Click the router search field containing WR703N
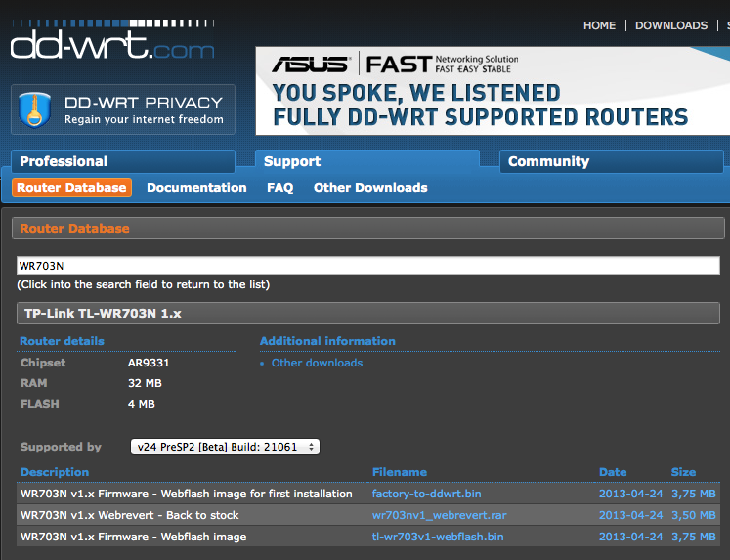This screenshot has height=560, width=730. 367,265
